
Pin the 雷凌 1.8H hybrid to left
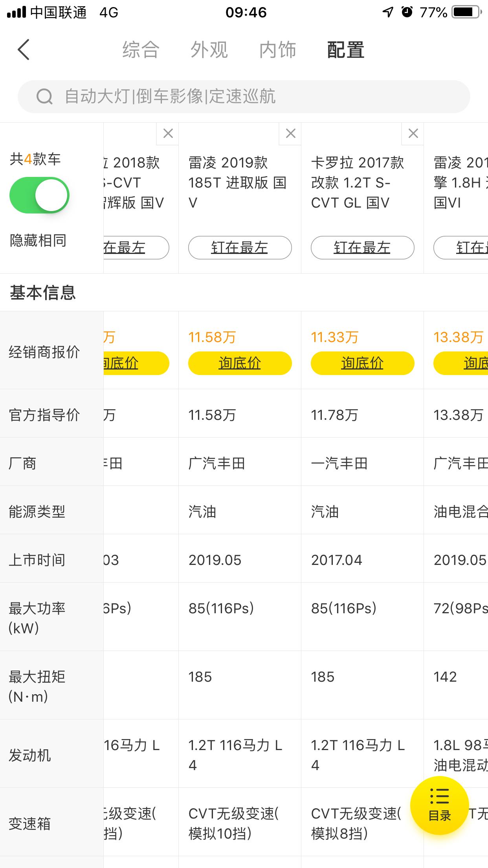coord(460,248)
